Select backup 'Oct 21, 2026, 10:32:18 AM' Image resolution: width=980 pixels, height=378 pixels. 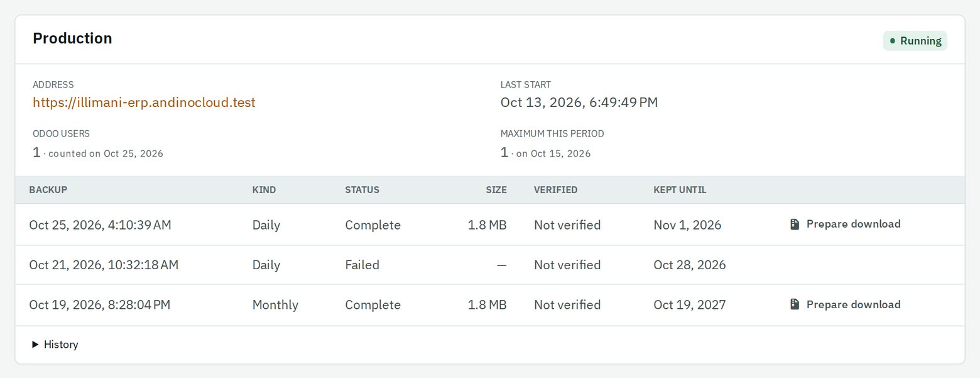click(104, 265)
